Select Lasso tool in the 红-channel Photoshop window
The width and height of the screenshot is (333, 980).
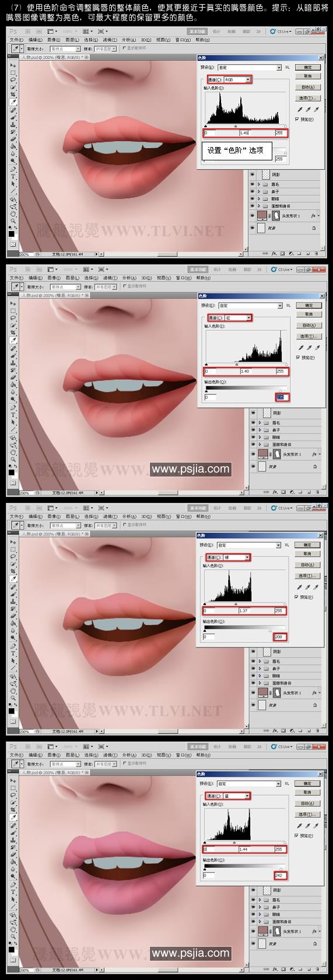12,318
